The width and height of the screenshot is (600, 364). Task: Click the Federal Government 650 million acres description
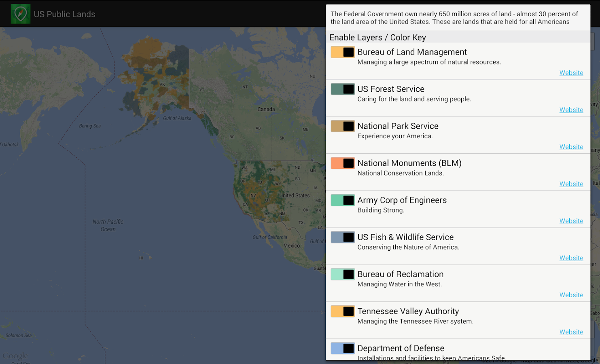(454, 18)
